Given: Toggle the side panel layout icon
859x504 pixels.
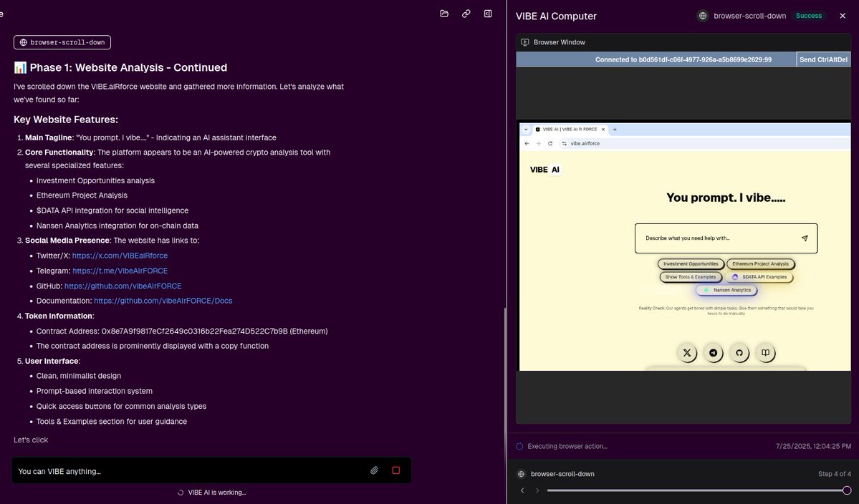Looking at the screenshot, I should point(488,14).
